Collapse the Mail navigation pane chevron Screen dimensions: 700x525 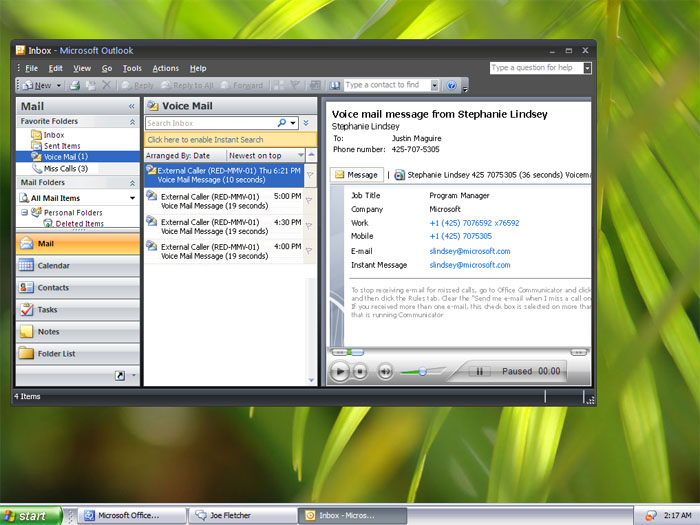pos(132,106)
